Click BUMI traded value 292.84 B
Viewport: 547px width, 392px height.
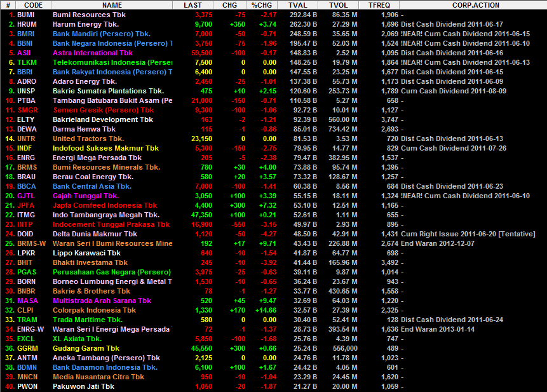pos(303,15)
